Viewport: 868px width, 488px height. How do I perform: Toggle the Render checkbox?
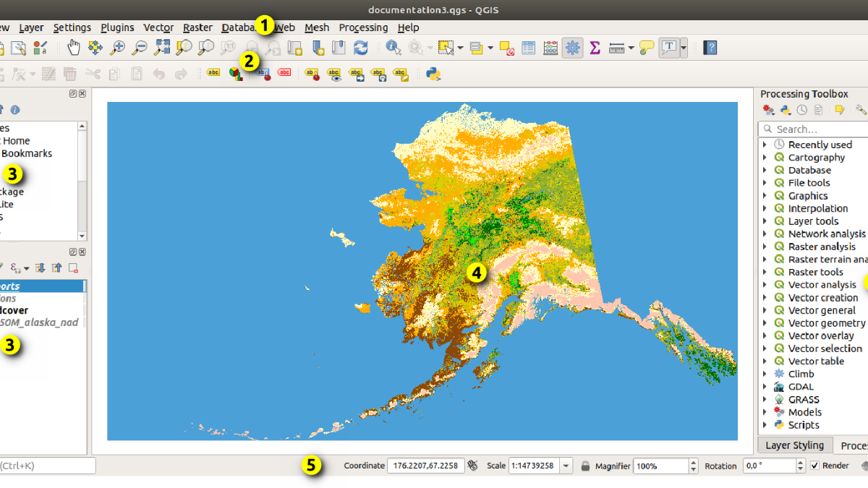[815, 466]
